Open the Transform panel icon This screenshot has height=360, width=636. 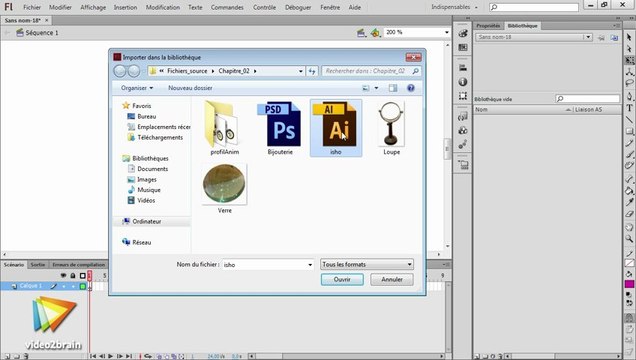(x=463, y=96)
